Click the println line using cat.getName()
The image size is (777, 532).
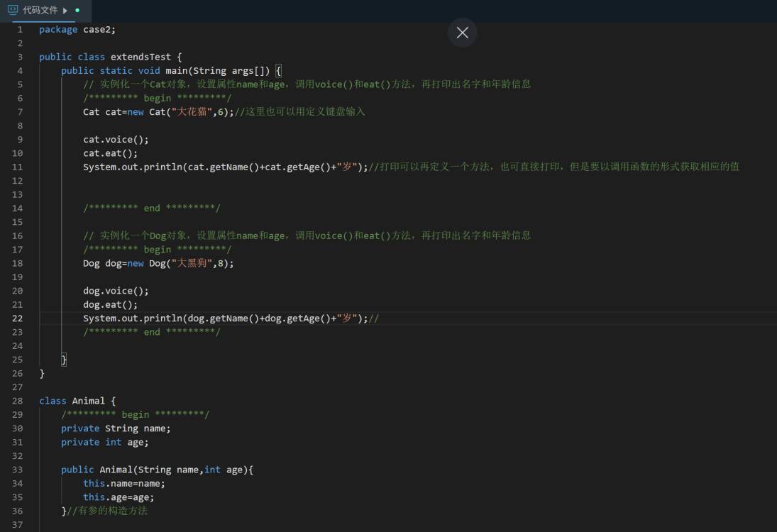point(226,167)
